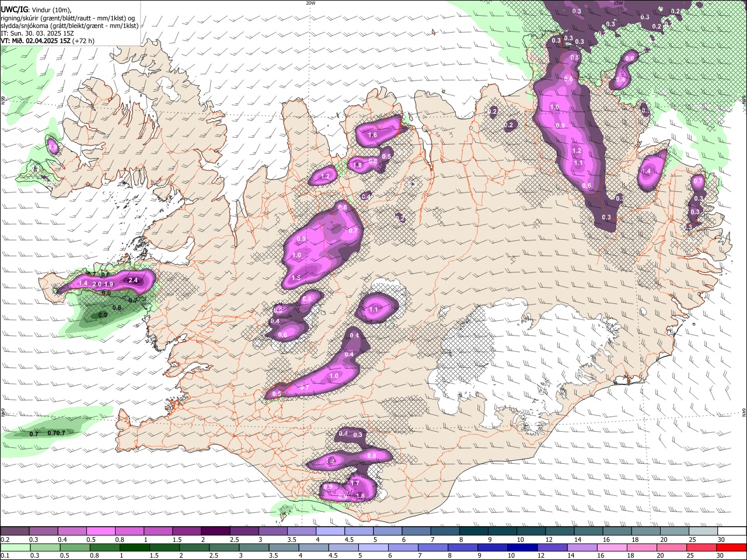Click the '14' label in the bottom legend row
Viewport: 747px width, 560px height.
tap(571, 556)
